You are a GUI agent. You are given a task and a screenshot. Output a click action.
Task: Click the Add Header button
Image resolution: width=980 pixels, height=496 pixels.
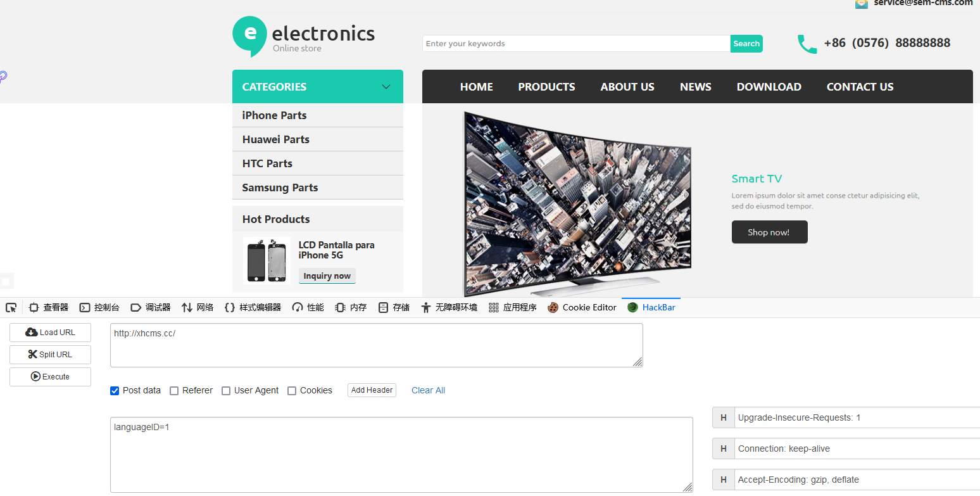[x=372, y=390]
